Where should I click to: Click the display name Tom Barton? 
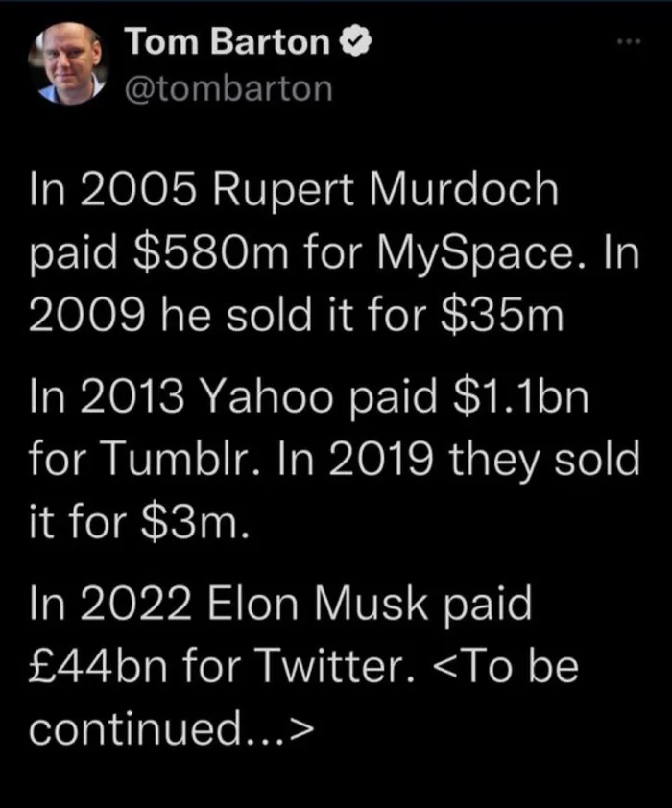coord(227,42)
